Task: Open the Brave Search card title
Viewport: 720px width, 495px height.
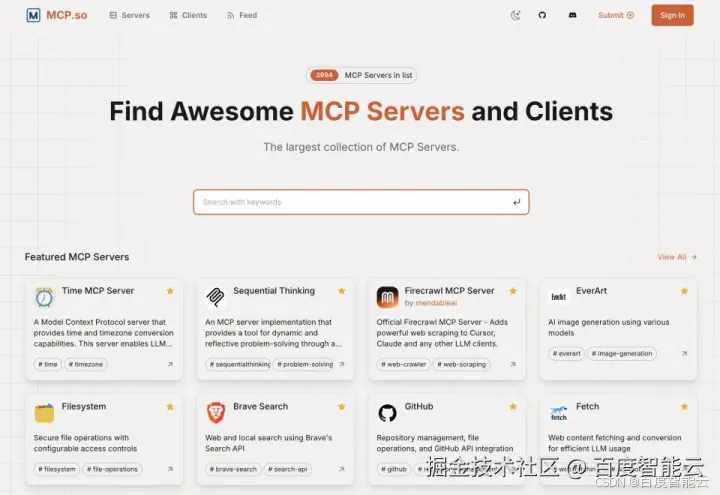Action: click(260, 406)
